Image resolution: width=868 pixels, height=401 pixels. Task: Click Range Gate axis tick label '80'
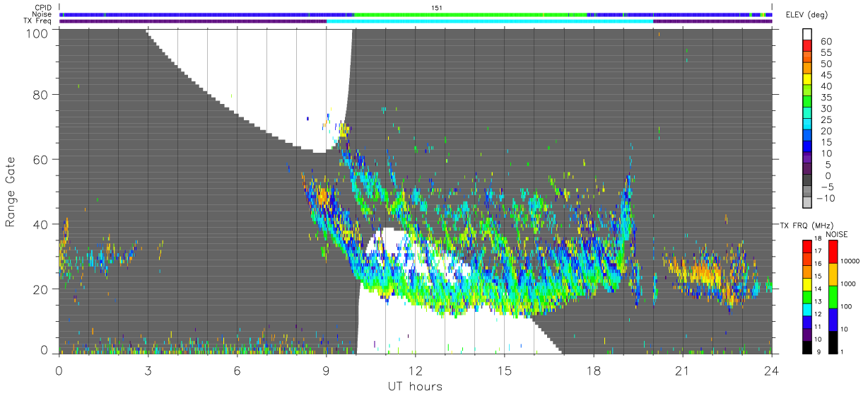(x=40, y=94)
